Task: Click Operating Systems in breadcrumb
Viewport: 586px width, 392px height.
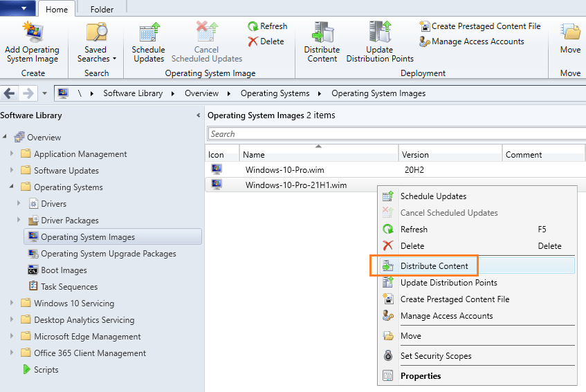Action: tap(275, 93)
